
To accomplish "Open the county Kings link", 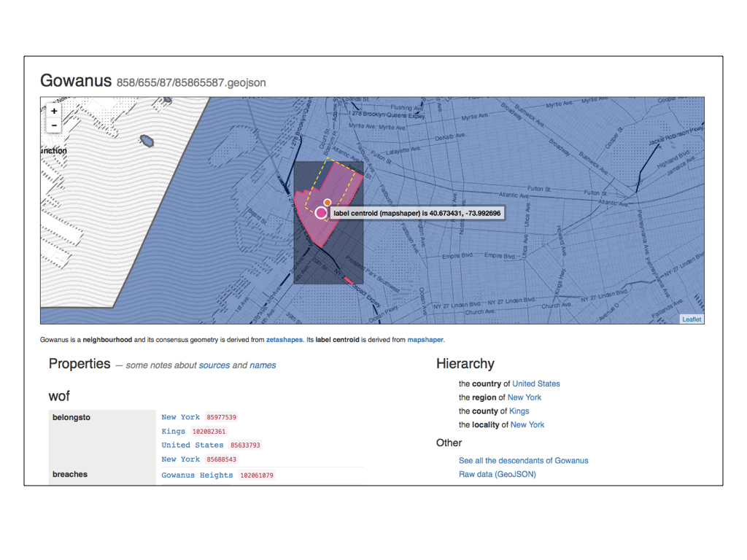I will tap(519, 411).
